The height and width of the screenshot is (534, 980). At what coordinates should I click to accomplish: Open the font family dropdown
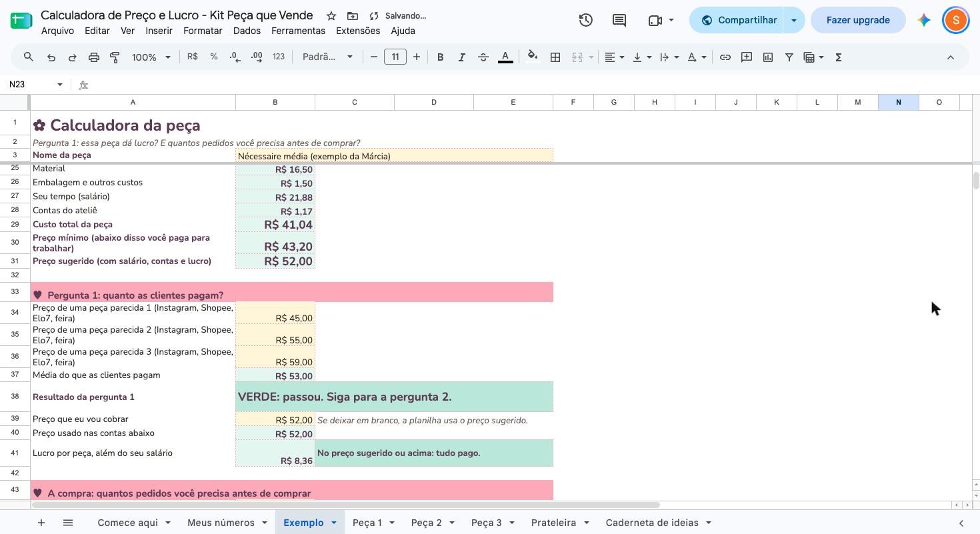pyautogui.click(x=327, y=57)
